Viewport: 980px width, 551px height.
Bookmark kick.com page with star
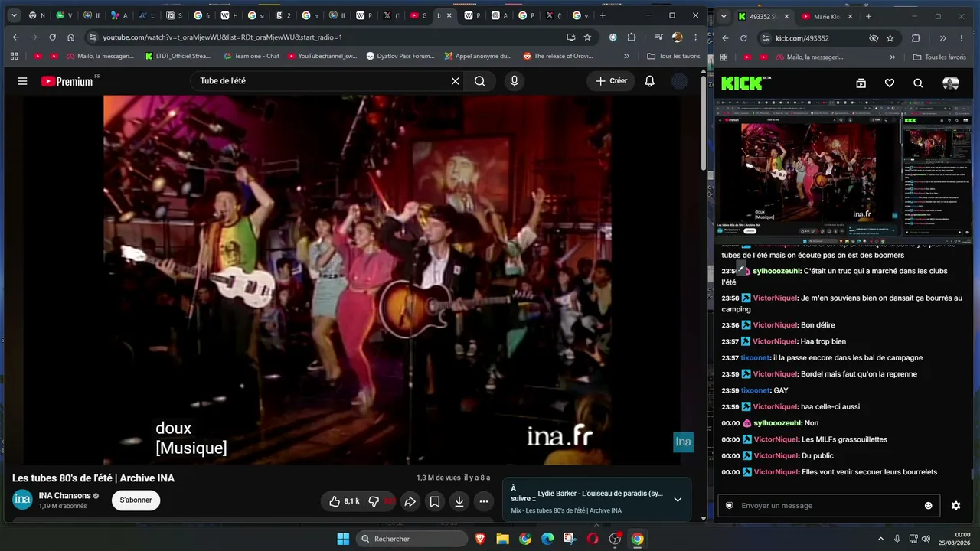point(890,38)
